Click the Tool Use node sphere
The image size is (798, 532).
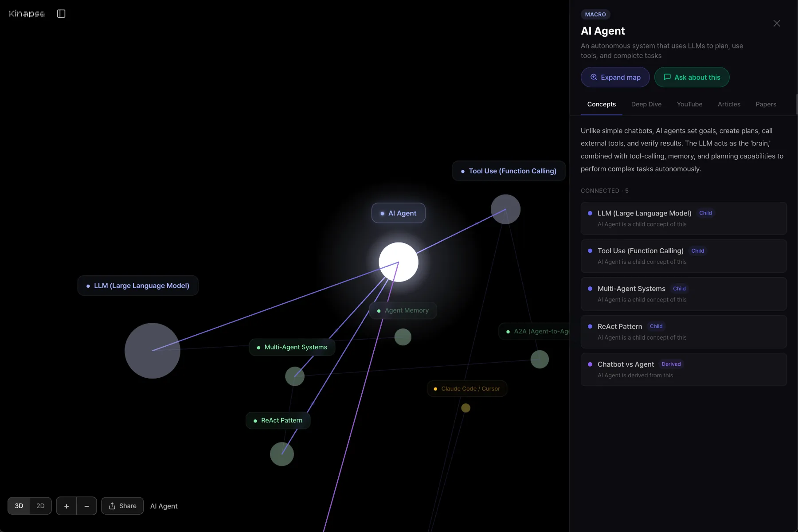505,209
